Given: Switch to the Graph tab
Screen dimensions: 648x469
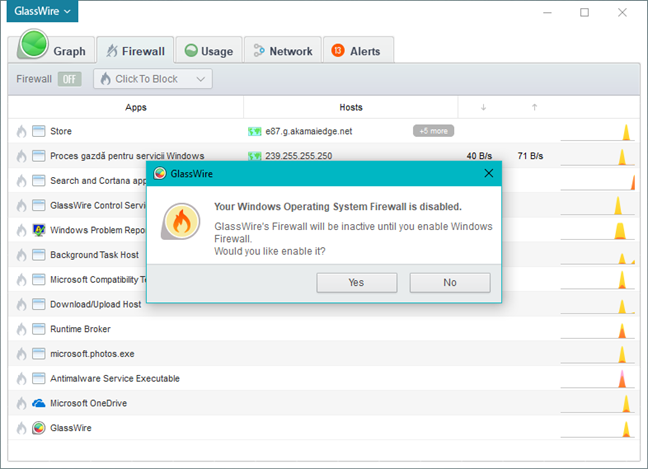Looking at the screenshot, I should [x=52, y=50].
